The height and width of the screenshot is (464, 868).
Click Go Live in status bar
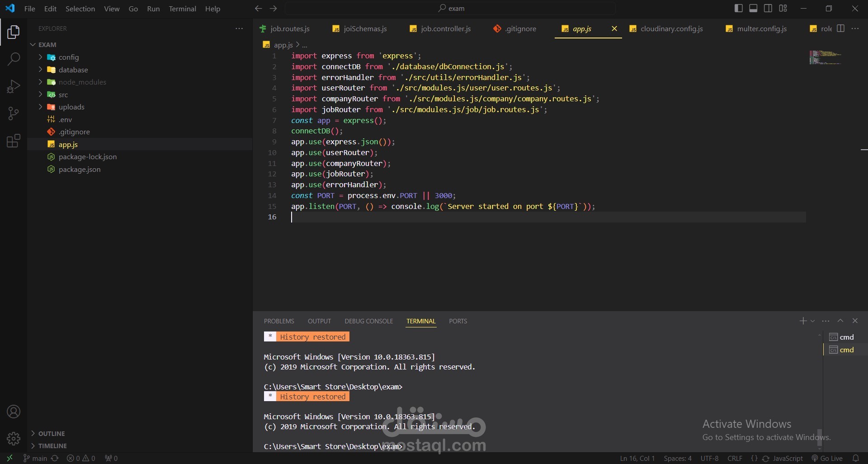[x=827, y=458]
